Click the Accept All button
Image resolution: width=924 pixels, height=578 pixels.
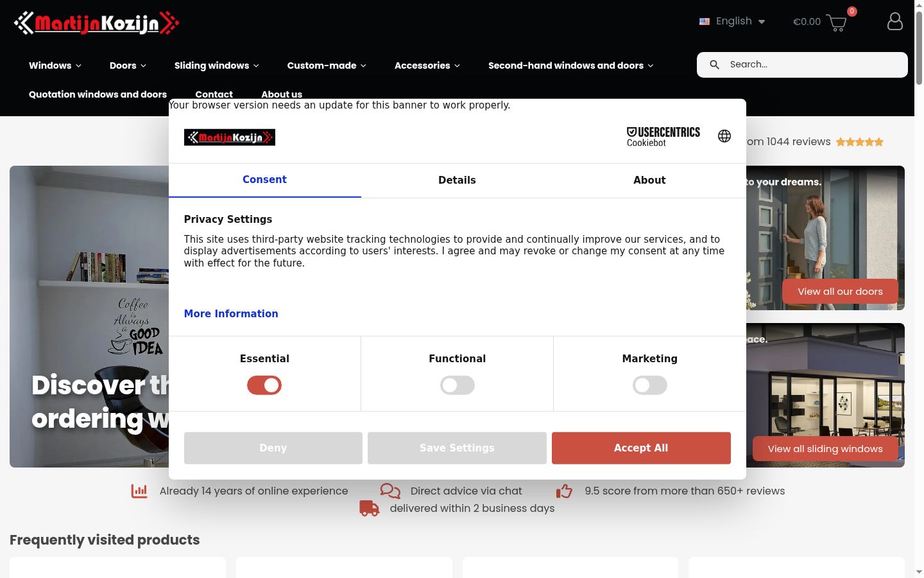(641, 448)
